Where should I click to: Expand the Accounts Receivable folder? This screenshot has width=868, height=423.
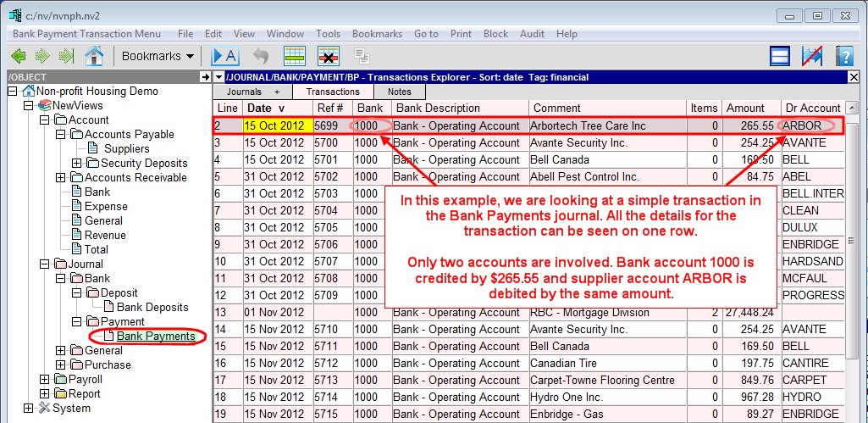61,178
